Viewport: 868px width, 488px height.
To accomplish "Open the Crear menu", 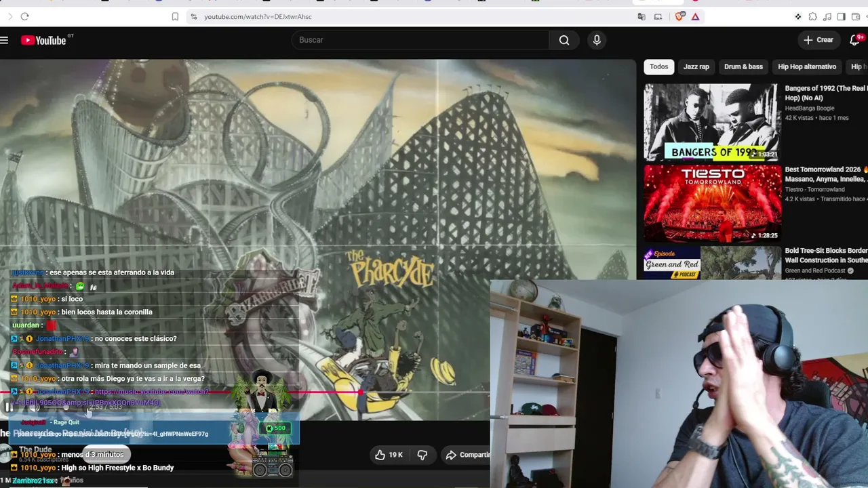I will 818,40.
